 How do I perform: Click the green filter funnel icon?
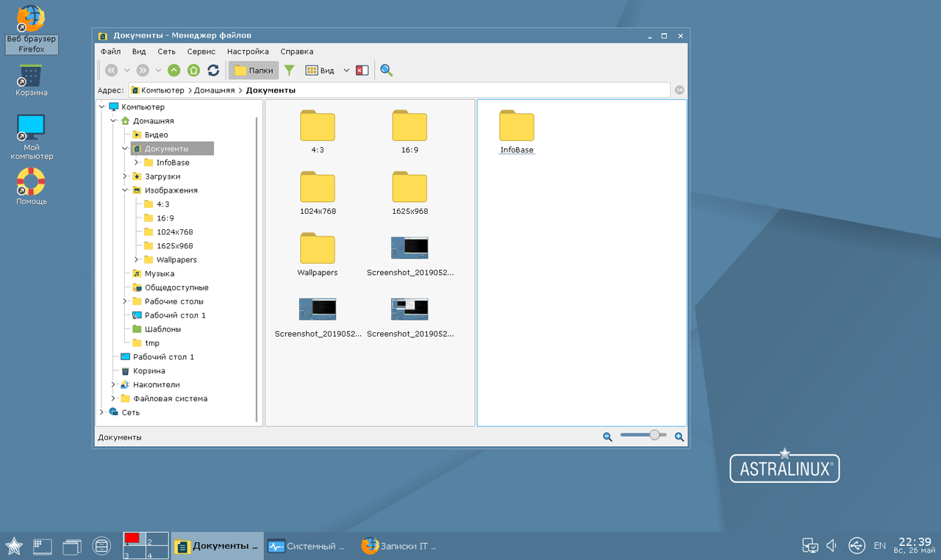coord(290,71)
